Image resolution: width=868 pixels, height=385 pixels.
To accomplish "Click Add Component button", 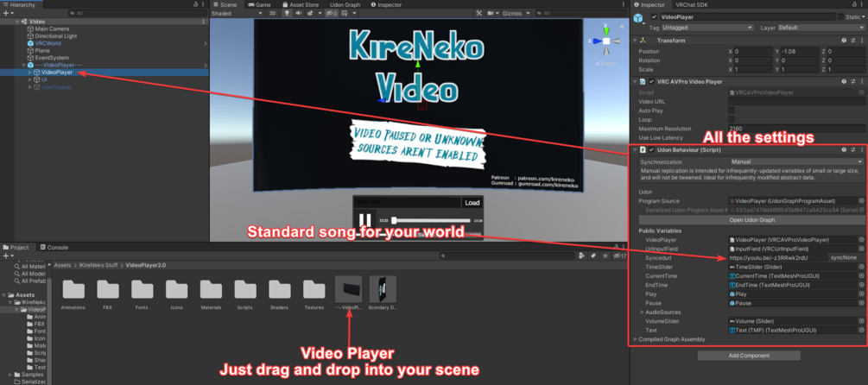I will coord(749,356).
